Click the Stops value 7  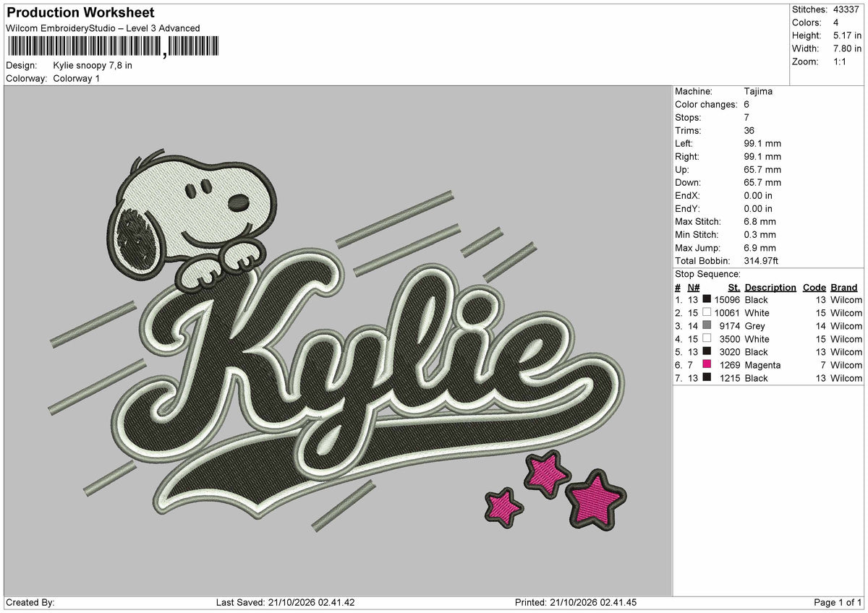click(x=746, y=117)
